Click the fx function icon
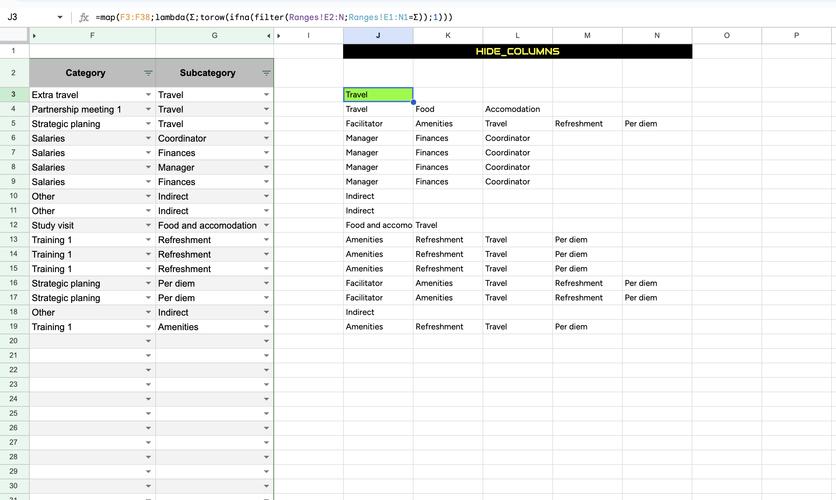836x500 pixels. click(x=84, y=17)
